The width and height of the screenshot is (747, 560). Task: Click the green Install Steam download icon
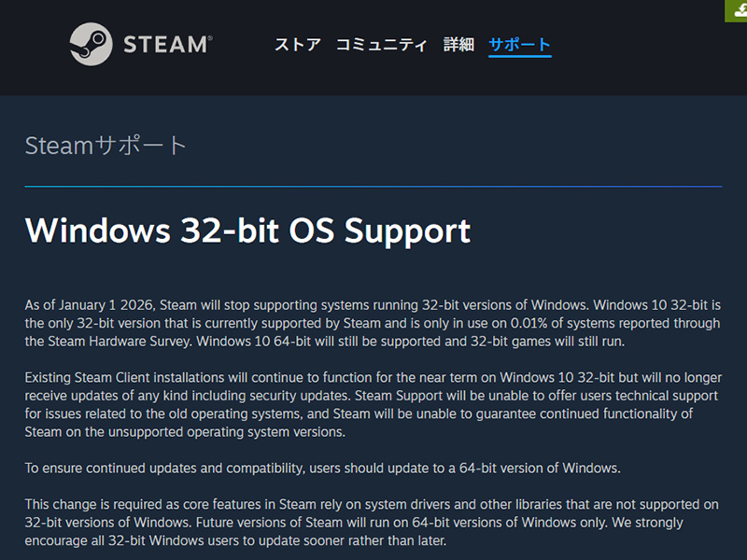[738, 9]
